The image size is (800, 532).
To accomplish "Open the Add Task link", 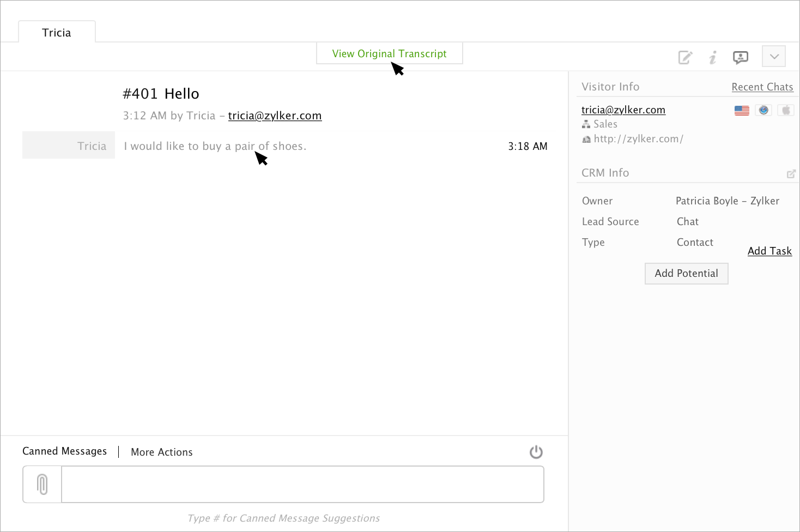I will (769, 251).
